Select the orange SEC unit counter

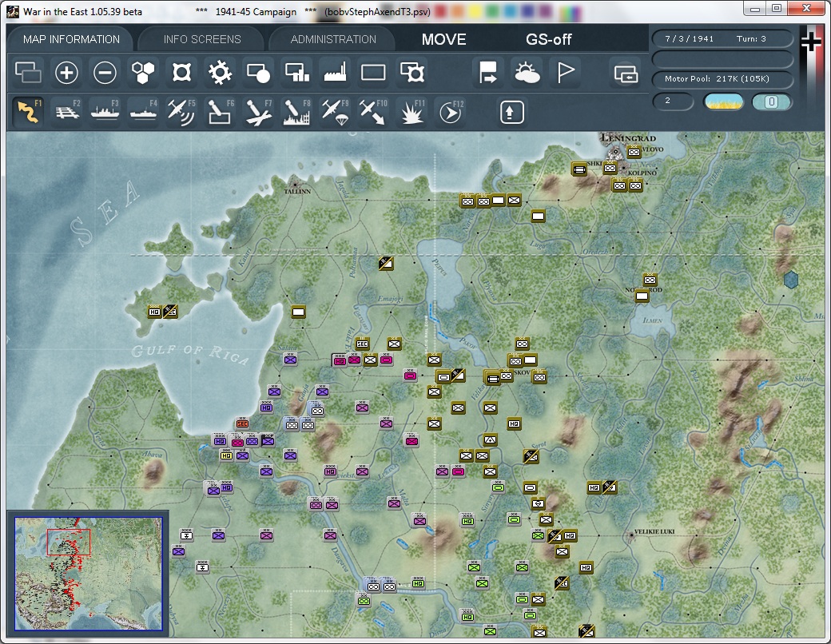[x=242, y=423]
